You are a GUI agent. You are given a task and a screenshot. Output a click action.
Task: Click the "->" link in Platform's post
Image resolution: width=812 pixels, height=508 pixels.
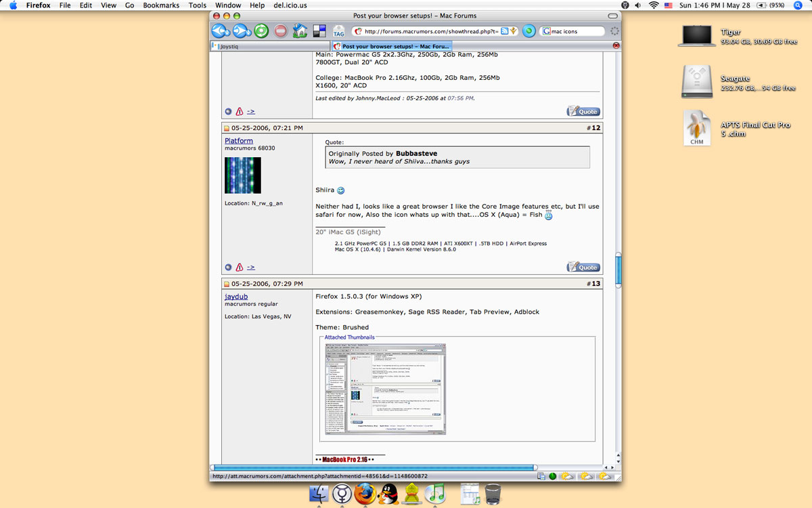[250, 268]
